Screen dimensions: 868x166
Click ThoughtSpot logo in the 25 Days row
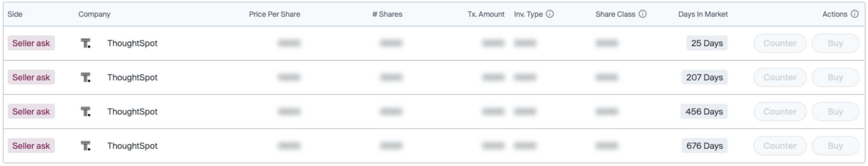pyautogui.click(x=85, y=43)
